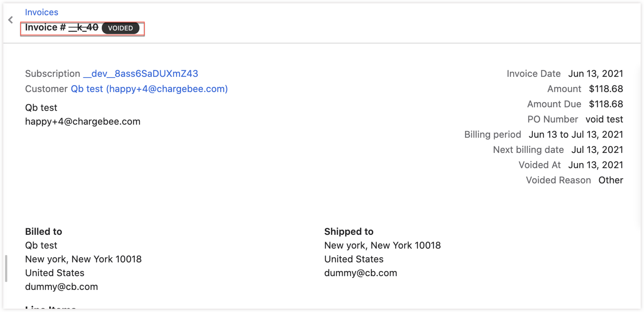Image resolution: width=644 pixels, height=312 pixels.
Task: Open the Invoices breadcrumb link
Action: pyautogui.click(x=42, y=12)
